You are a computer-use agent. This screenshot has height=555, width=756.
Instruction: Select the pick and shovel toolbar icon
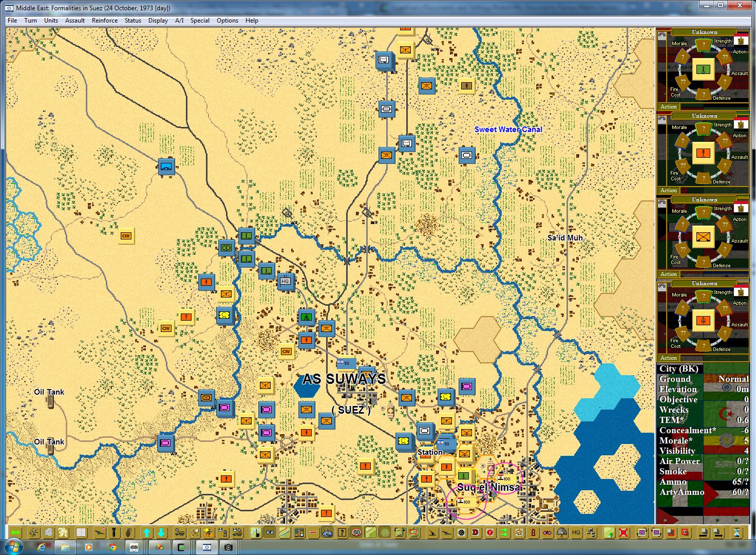click(x=195, y=532)
